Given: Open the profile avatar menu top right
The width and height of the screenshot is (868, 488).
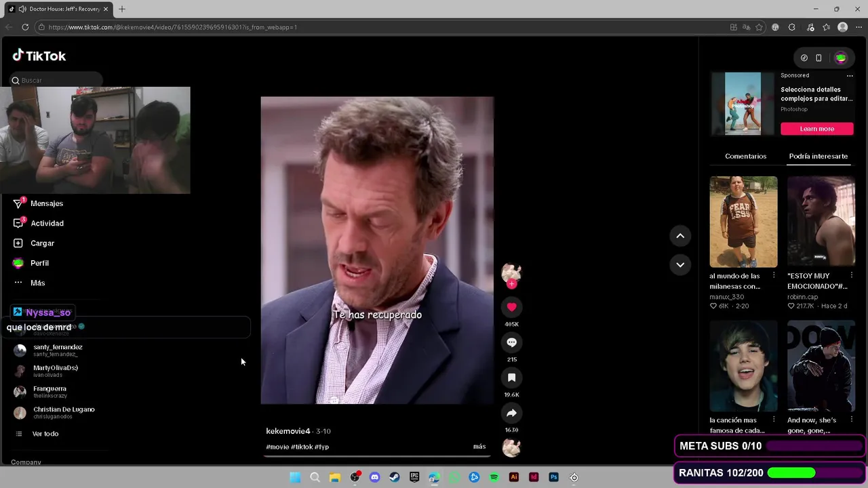Looking at the screenshot, I should click(841, 58).
